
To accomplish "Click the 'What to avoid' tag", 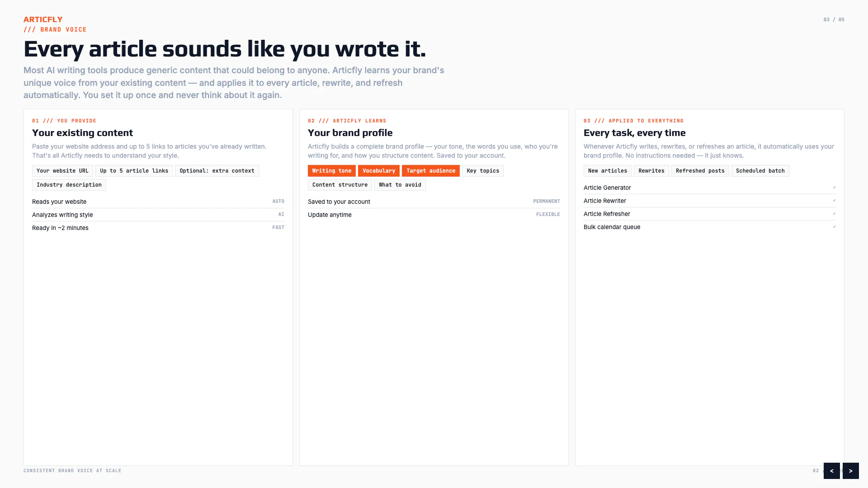I will click(x=400, y=185).
